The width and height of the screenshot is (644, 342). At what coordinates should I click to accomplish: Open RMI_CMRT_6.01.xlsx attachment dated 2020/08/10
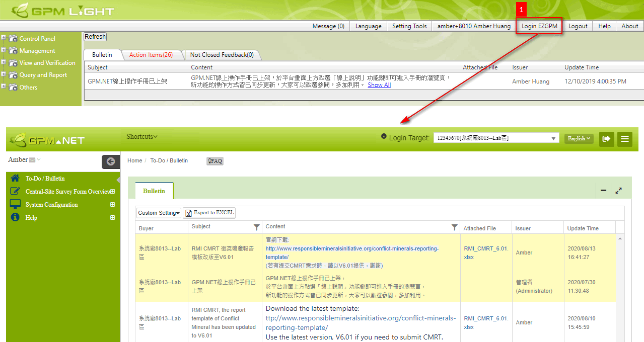click(x=486, y=322)
